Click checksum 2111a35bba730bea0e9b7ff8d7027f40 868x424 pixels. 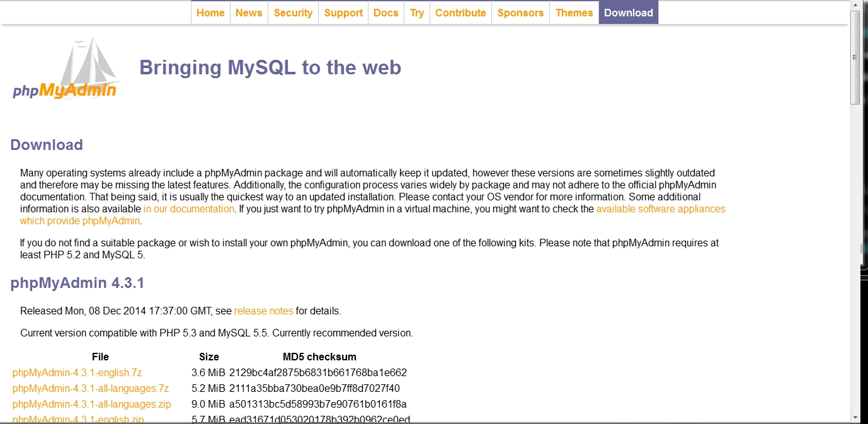coord(314,389)
